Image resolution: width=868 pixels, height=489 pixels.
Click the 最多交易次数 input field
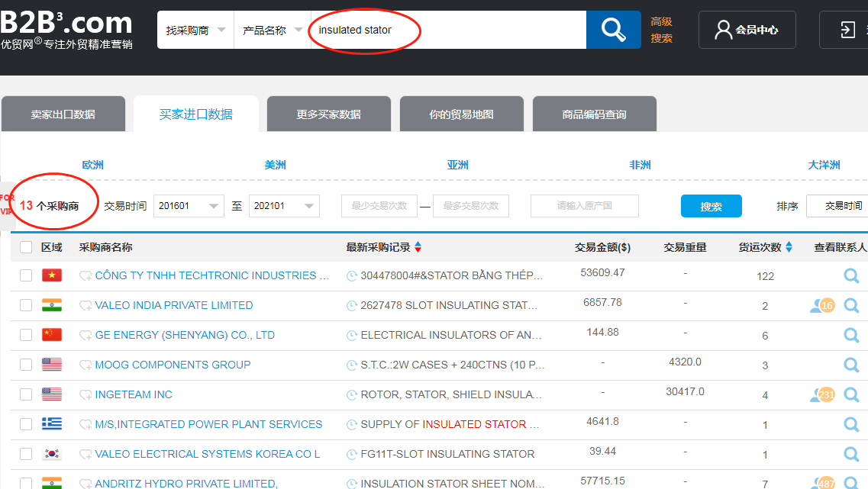coord(471,206)
